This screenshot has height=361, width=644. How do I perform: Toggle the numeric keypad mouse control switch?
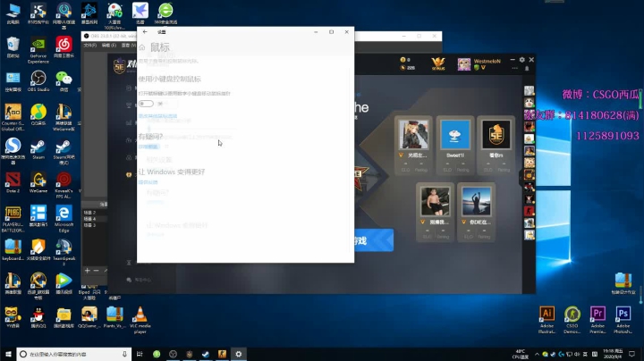click(146, 104)
